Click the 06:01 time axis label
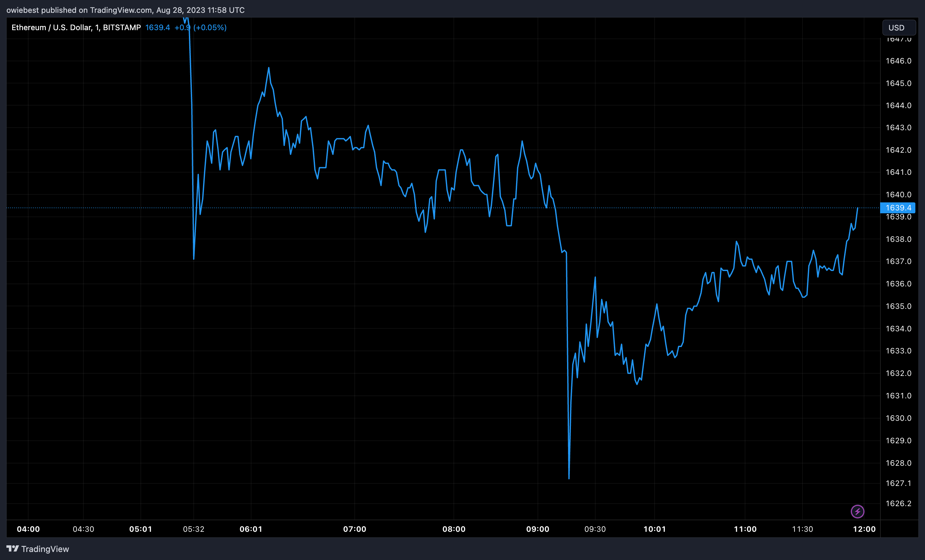 coord(251,529)
